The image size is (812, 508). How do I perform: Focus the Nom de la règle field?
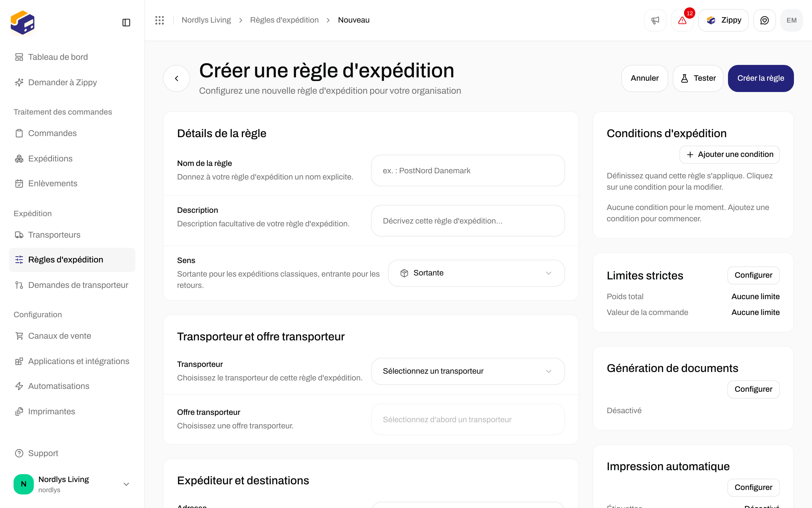pyautogui.click(x=468, y=170)
